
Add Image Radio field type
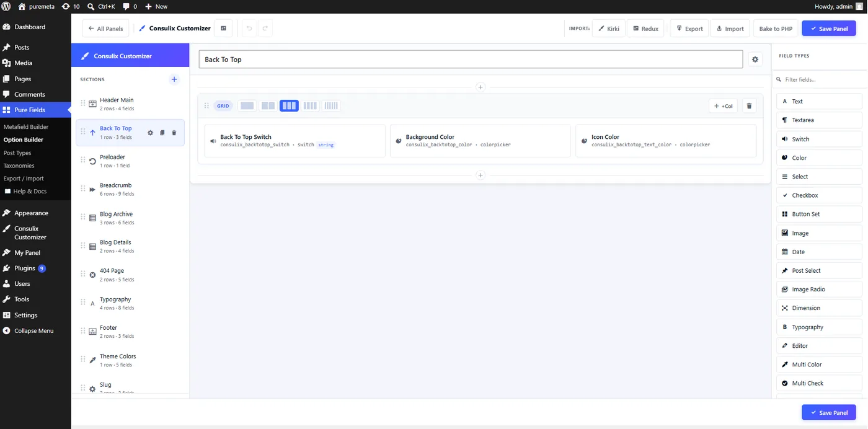coord(819,290)
